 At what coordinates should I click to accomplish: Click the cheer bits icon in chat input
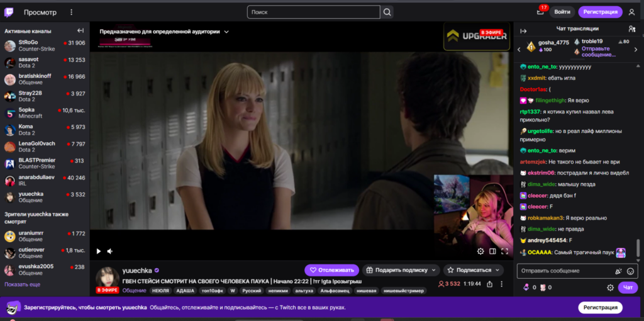[619, 271]
